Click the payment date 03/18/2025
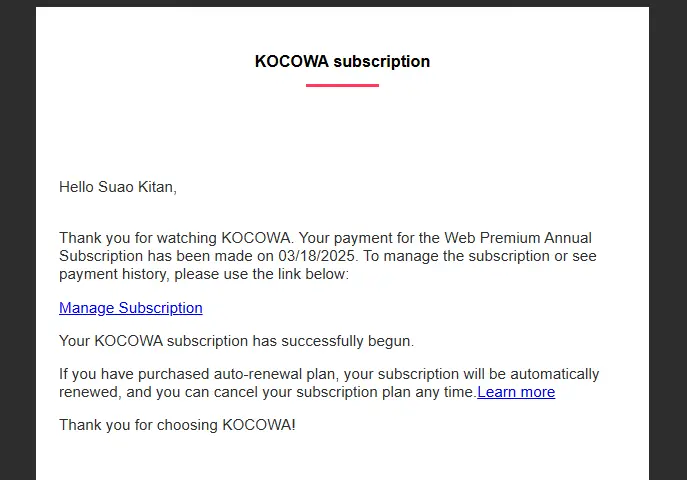 point(318,256)
